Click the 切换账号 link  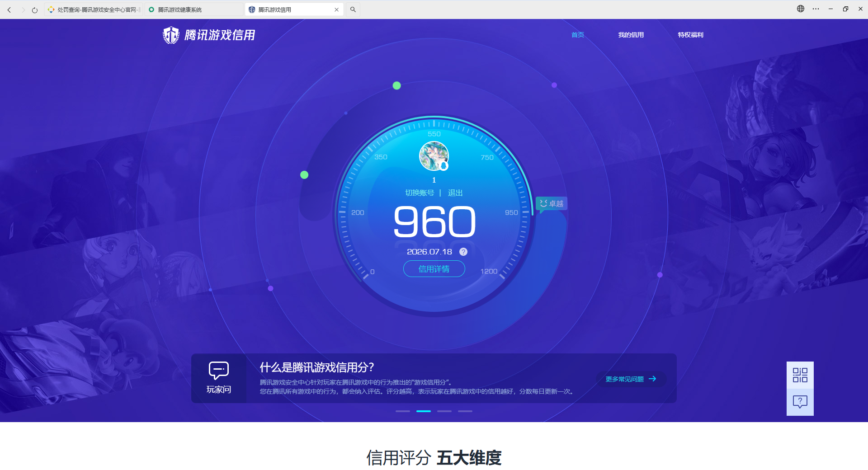click(x=420, y=193)
